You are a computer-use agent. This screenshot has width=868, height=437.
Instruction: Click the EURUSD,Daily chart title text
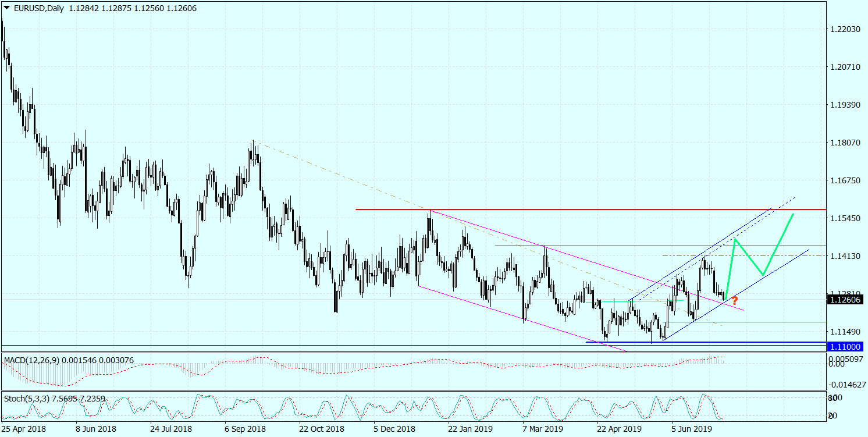pos(38,8)
